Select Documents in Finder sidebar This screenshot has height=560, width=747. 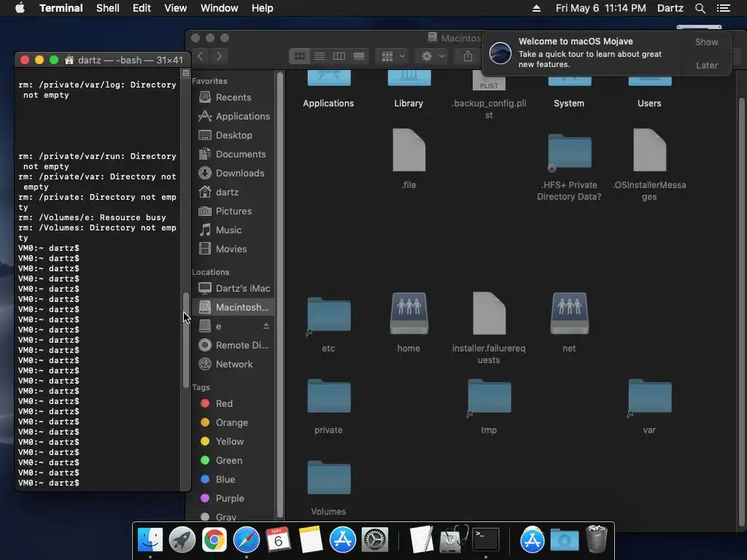pyautogui.click(x=233, y=155)
